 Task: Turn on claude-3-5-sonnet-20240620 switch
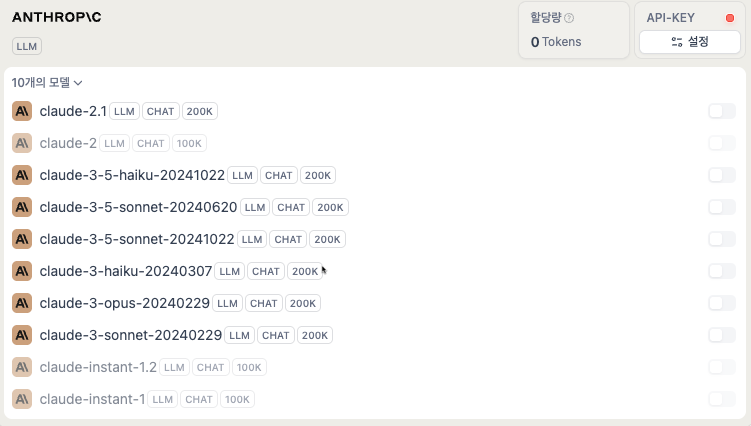point(722,207)
